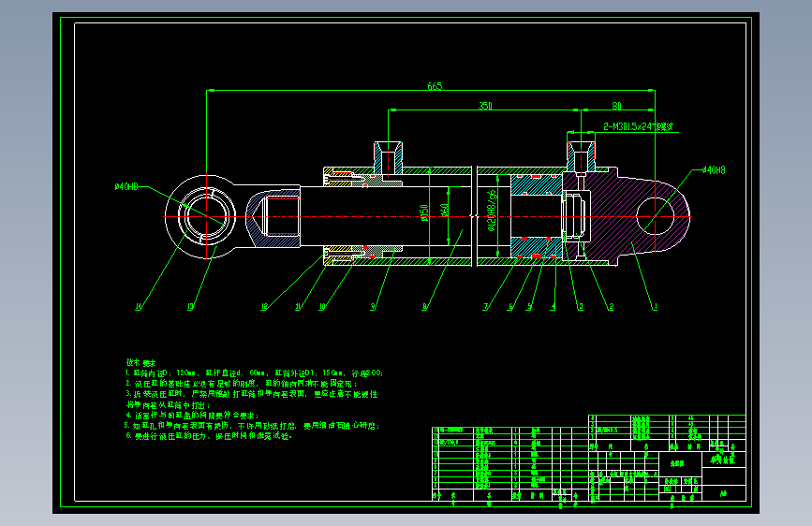
Task: Select technical note line numbered 5
Action: click(x=252, y=426)
